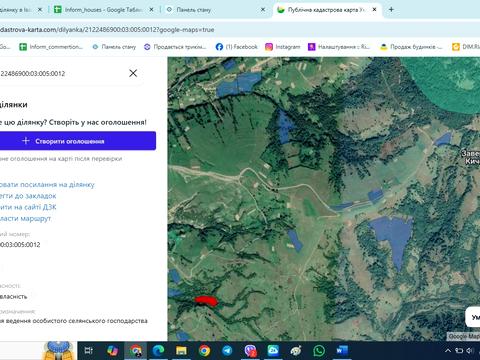Click the add to bookmarks link

(28, 196)
